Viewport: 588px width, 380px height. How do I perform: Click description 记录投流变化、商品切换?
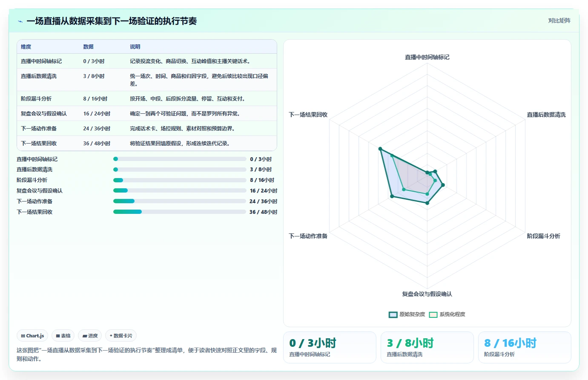(x=190, y=61)
